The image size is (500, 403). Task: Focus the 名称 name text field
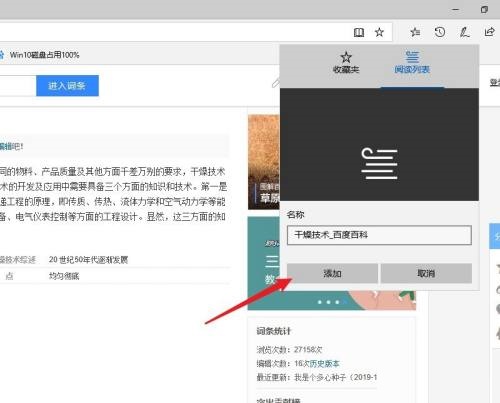[379, 235]
